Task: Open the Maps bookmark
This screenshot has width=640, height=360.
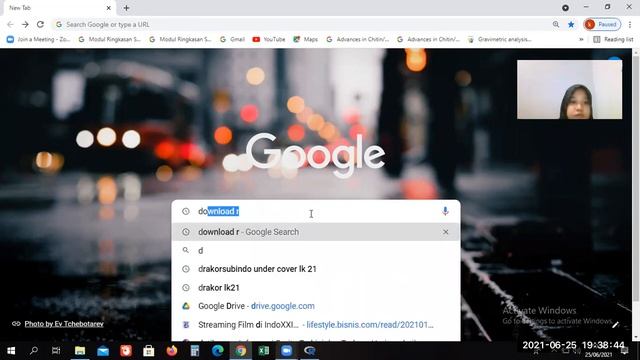Action: pos(305,39)
